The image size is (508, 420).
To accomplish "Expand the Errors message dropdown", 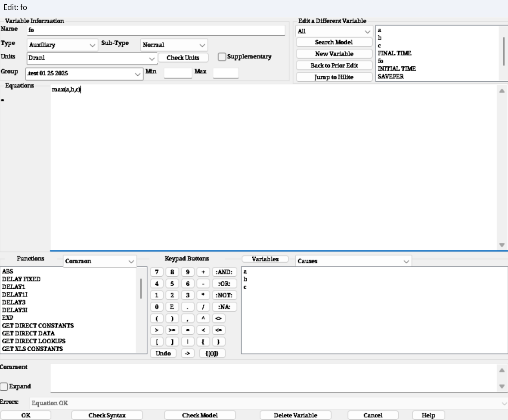I will coord(504,404).
